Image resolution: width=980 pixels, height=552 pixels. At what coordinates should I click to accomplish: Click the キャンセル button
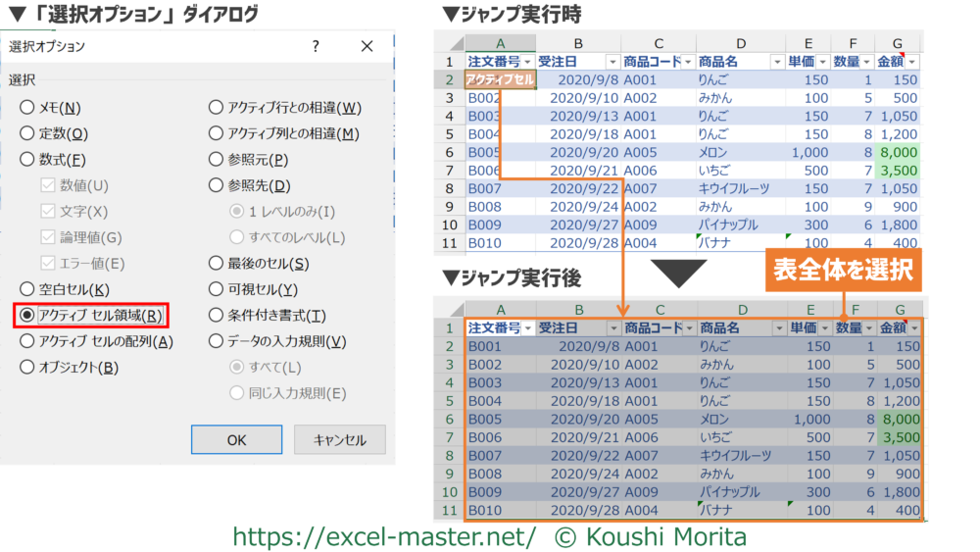pos(339,440)
